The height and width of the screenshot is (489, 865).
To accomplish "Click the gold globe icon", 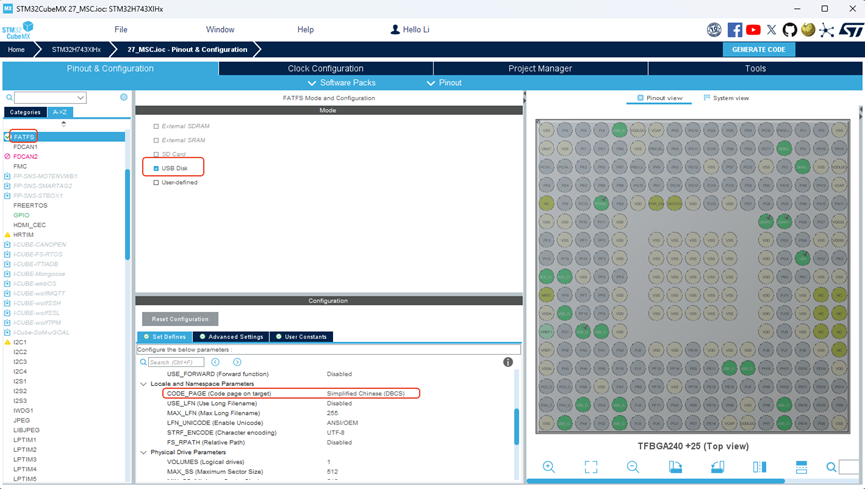I will tap(808, 29).
